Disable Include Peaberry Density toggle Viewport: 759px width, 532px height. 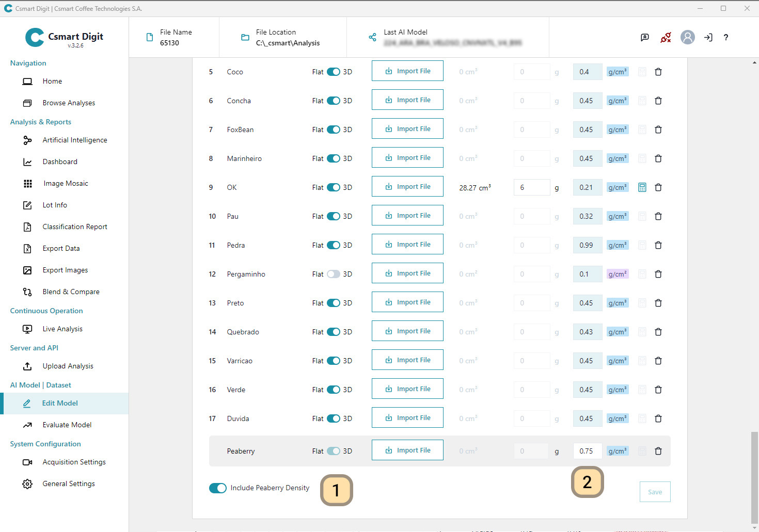tap(218, 488)
